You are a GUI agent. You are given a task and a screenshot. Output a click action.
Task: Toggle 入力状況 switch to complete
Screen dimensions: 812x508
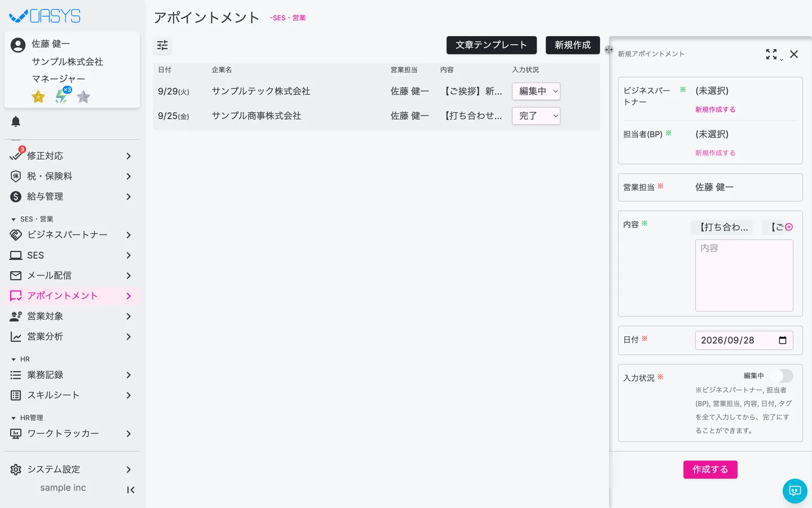783,375
